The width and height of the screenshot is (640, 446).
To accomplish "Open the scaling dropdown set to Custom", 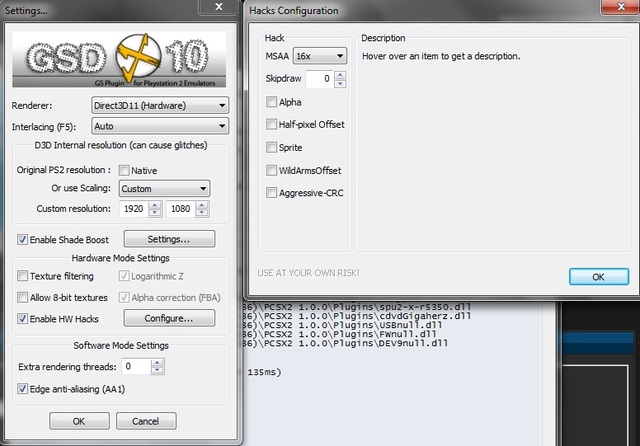I will (x=164, y=189).
